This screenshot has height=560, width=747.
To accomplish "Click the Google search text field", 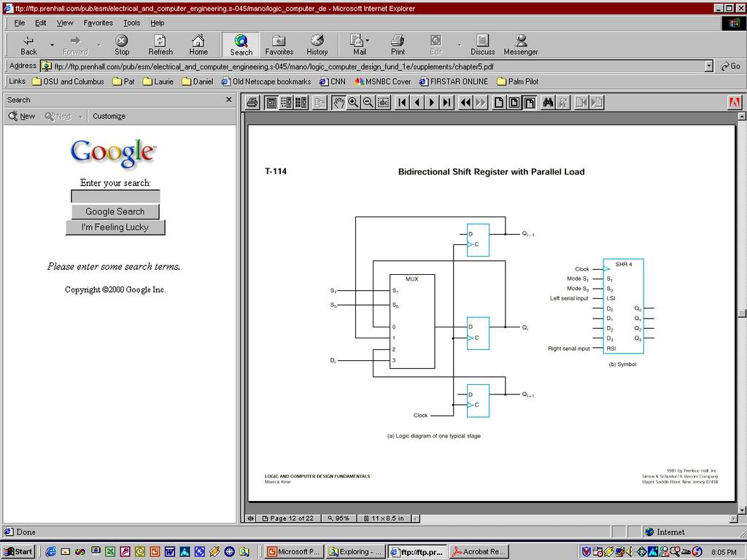I will [x=115, y=196].
